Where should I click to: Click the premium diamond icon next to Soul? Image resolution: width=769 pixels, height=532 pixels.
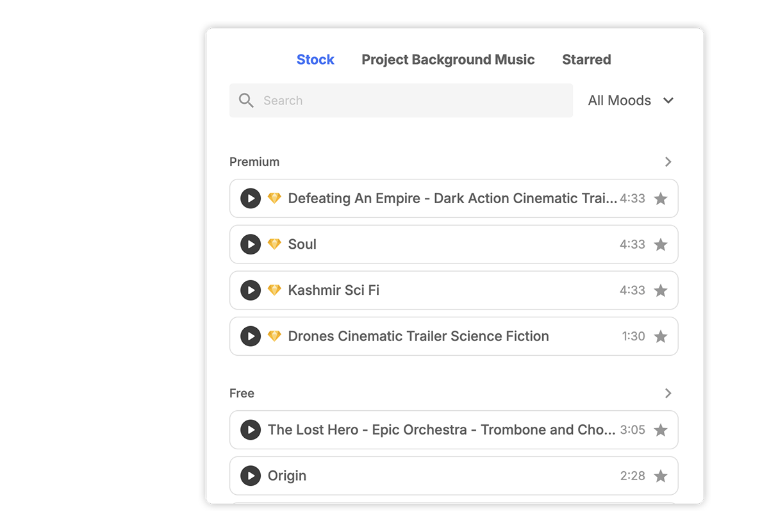pyautogui.click(x=274, y=244)
